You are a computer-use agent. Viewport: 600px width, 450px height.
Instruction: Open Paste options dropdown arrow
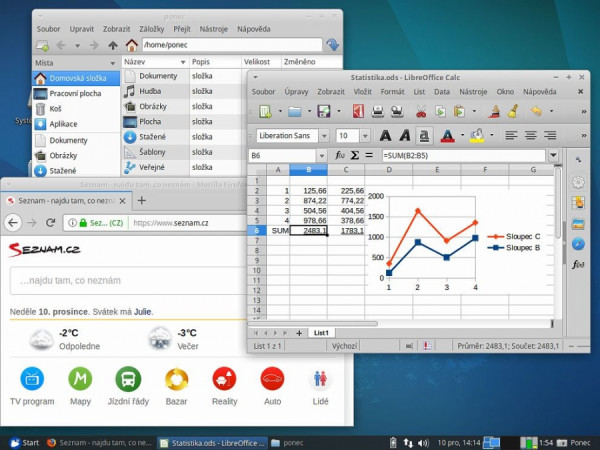tap(474, 111)
